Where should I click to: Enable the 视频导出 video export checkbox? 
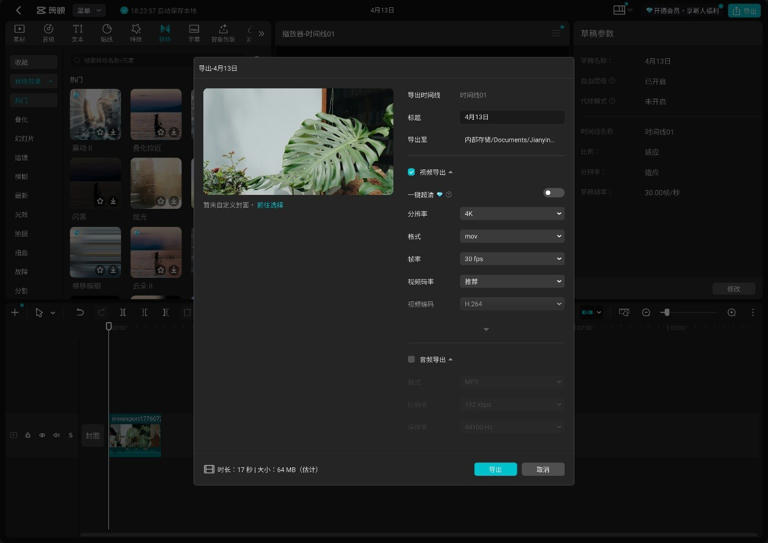pyautogui.click(x=411, y=172)
